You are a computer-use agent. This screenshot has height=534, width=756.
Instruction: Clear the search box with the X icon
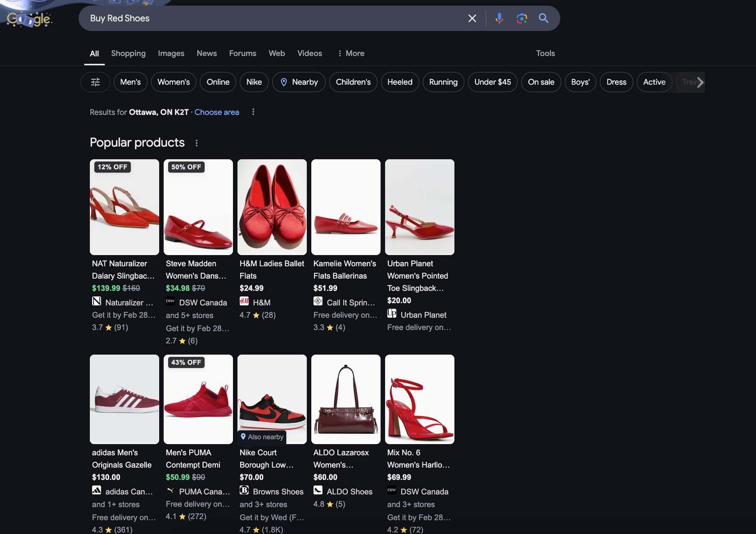(472, 18)
